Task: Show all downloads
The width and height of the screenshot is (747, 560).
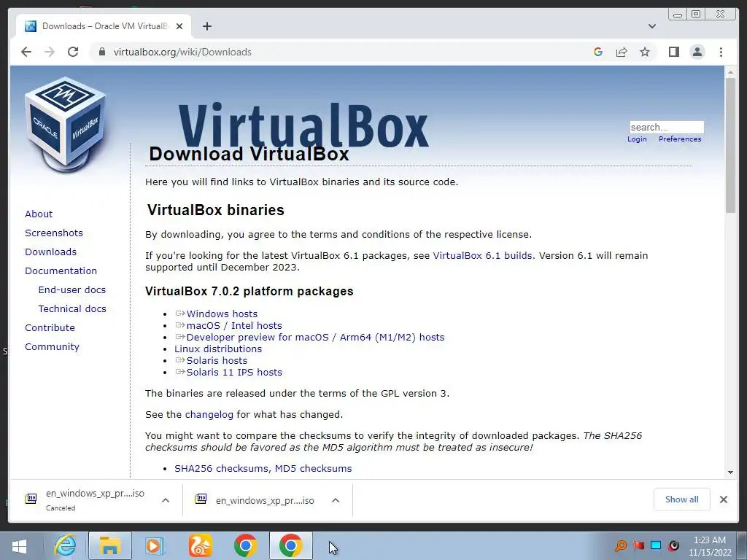Action: click(x=682, y=499)
